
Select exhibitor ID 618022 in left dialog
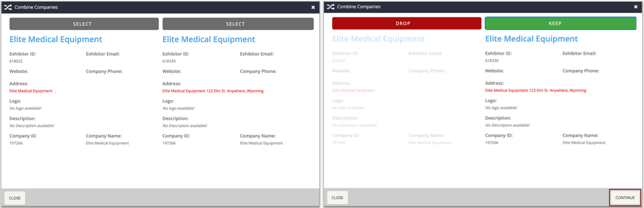(16, 61)
